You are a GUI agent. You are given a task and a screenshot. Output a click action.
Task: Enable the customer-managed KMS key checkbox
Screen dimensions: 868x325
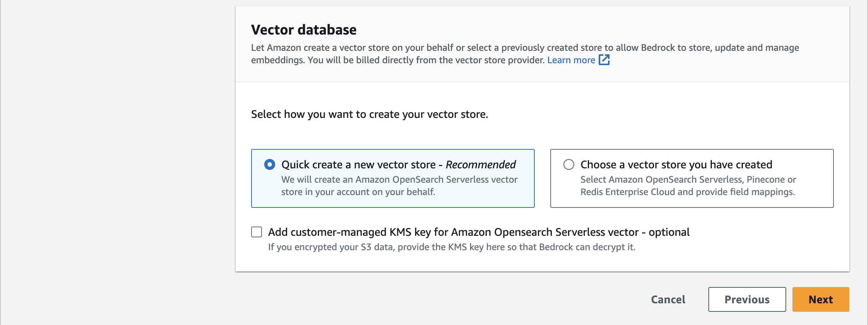[x=257, y=232]
